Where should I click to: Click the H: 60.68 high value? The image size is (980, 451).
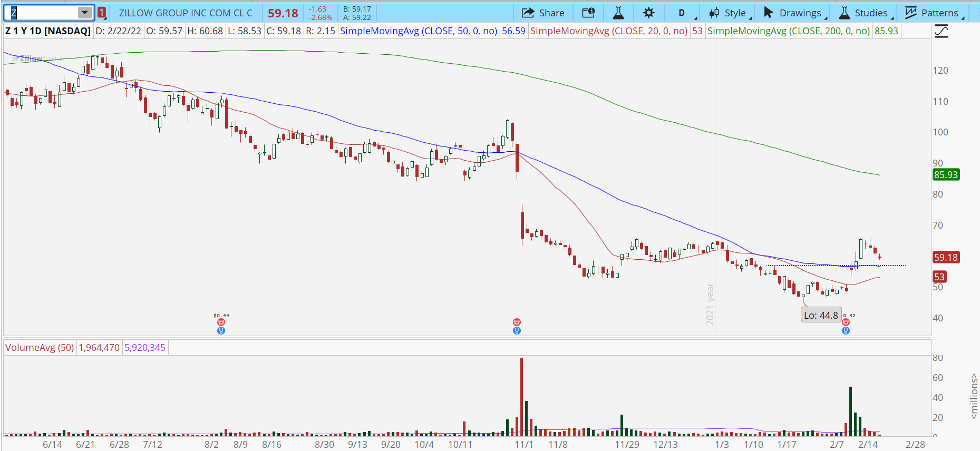pyautogui.click(x=205, y=31)
